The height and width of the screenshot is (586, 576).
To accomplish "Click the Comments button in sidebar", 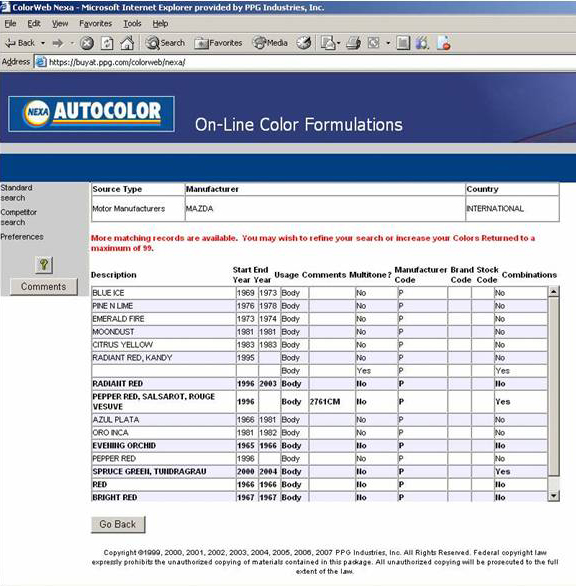I will tap(44, 287).
